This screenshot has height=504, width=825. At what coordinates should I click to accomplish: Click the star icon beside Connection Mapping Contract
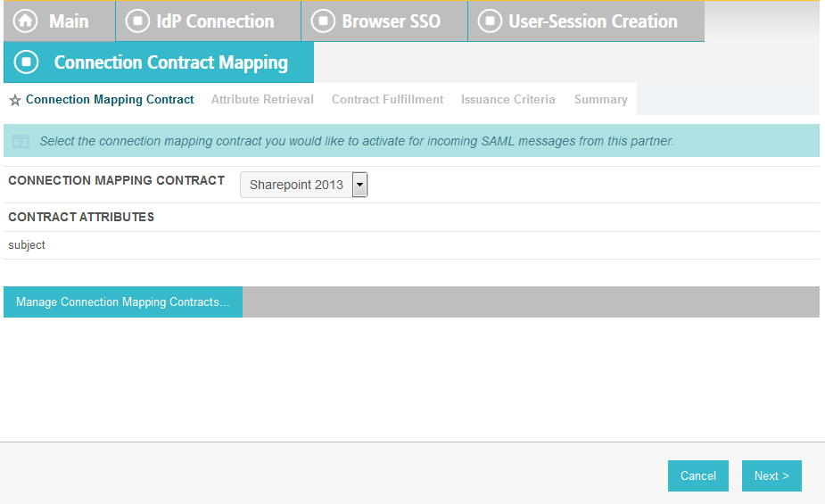coord(15,100)
